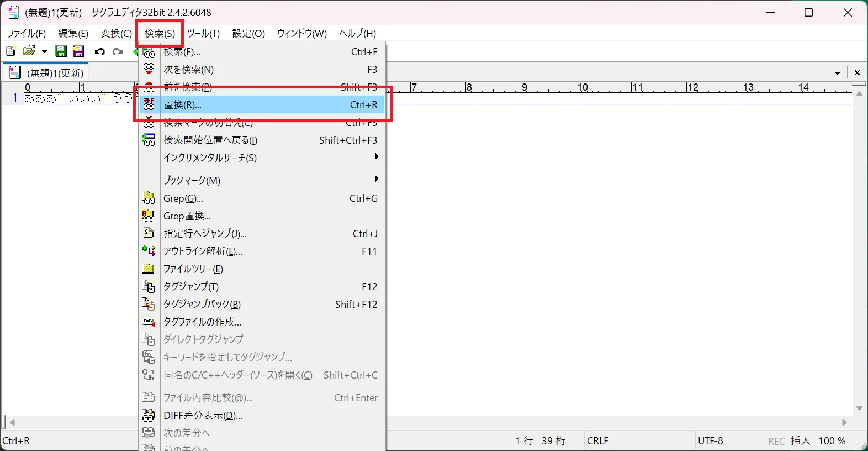
Task: Click the Grep(G)... binoculars icon
Action: pos(149,198)
